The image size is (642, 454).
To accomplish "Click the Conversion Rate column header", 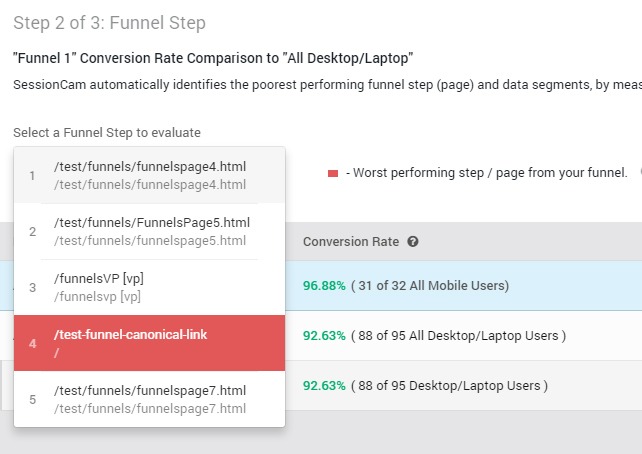I will click(x=351, y=242).
